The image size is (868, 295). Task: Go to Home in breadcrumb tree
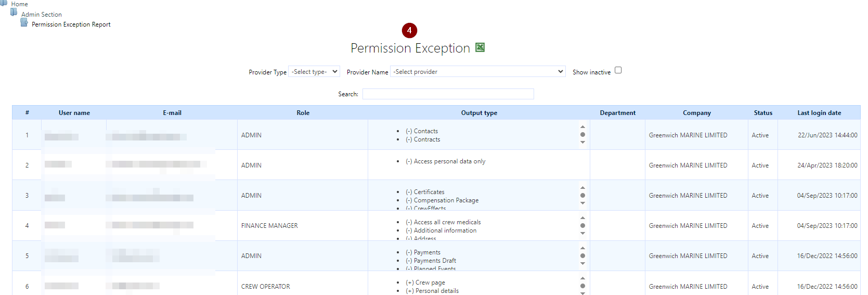(x=20, y=4)
